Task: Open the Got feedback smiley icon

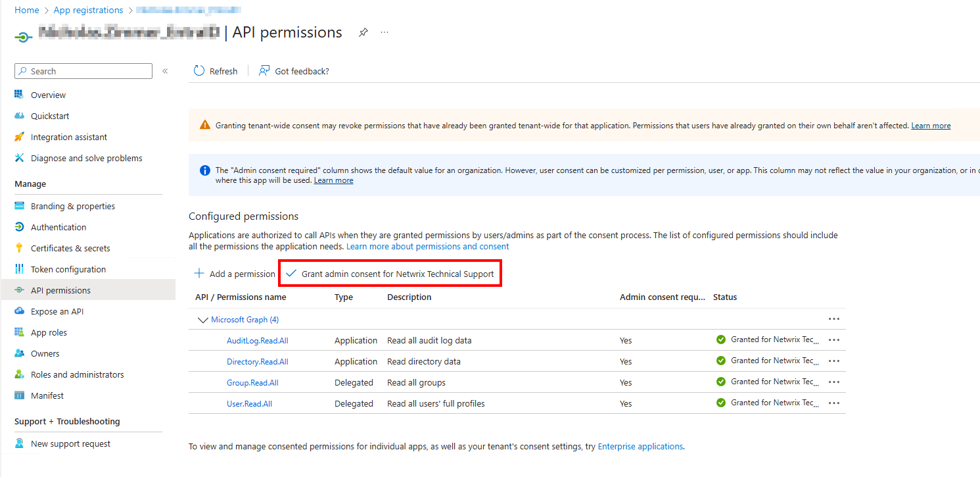Action: click(x=264, y=70)
